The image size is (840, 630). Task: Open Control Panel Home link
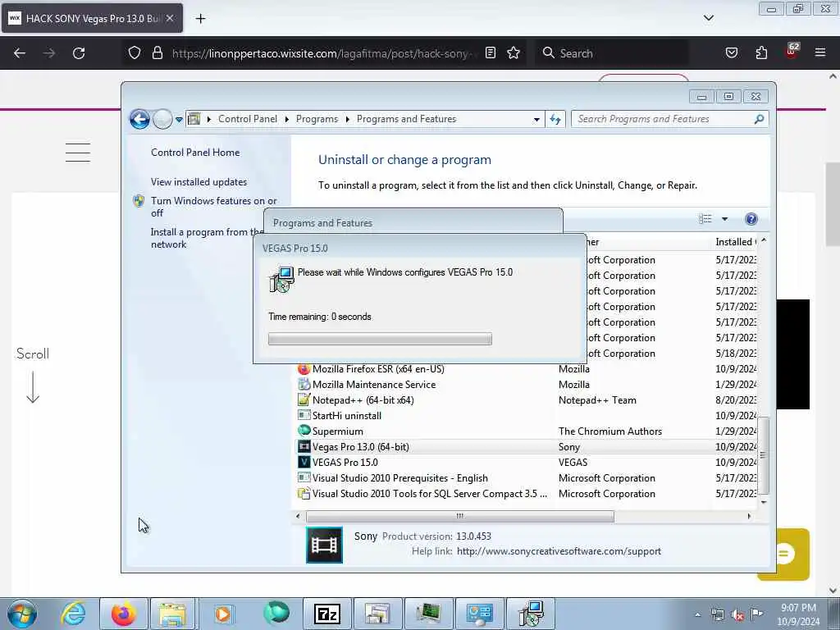click(x=195, y=152)
